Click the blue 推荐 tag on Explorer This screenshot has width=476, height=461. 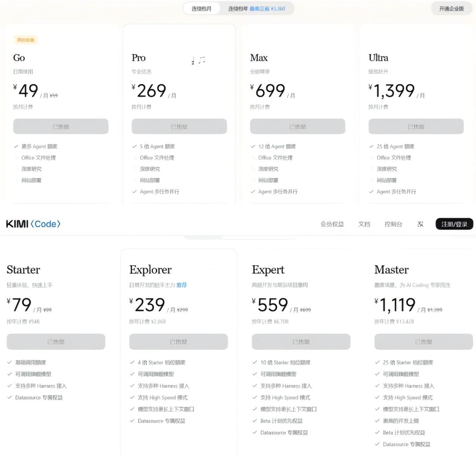coord(182,285)
